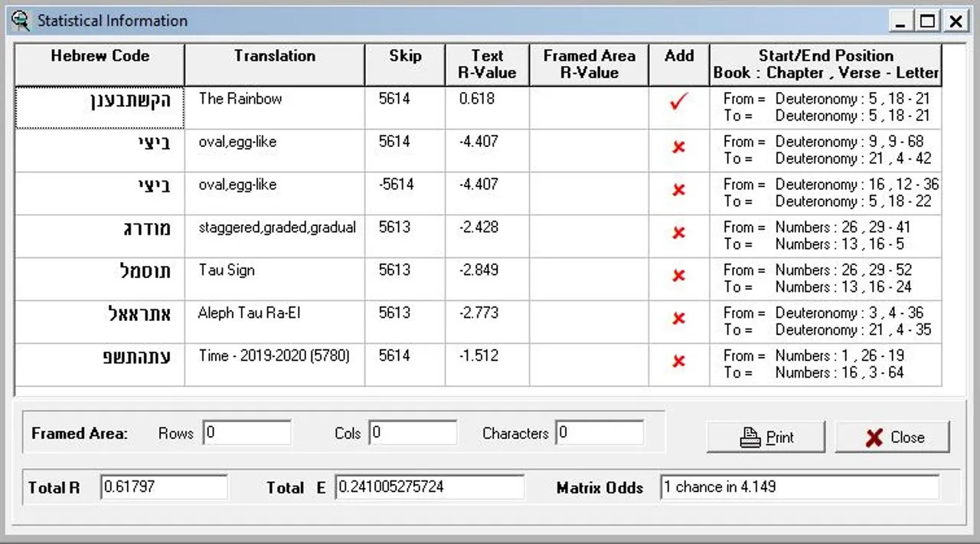Select the Hebrew code cell for The Rainbow

(x=100, y=107)
